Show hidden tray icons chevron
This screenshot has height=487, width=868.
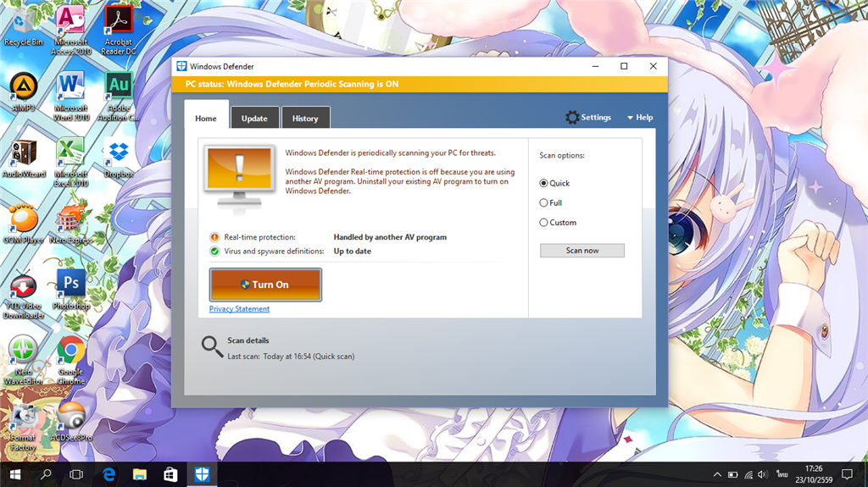coord(717,475)
